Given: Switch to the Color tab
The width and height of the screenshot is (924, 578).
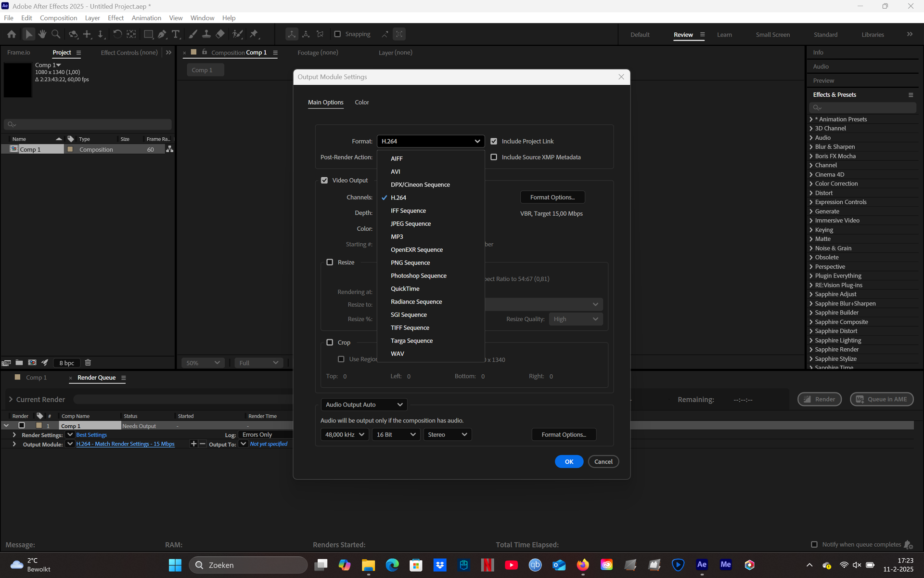Looking at the screenshot, I should point(361,102).
